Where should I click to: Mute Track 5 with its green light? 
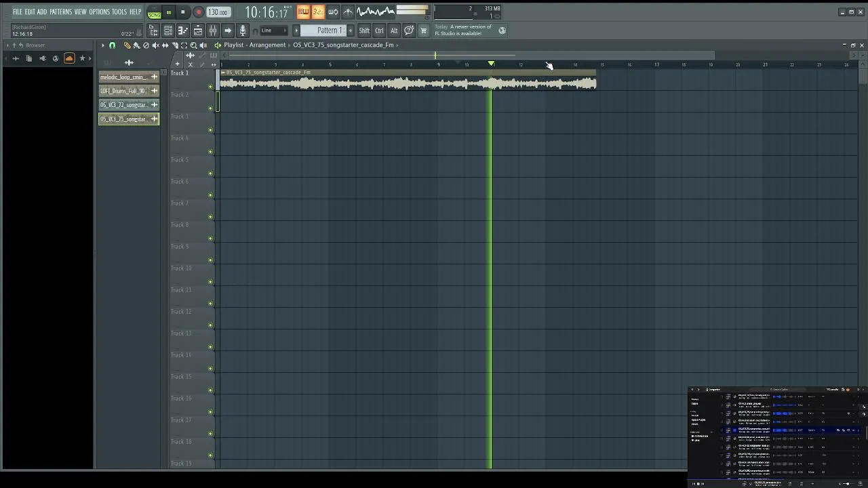[x=210, y=174]
